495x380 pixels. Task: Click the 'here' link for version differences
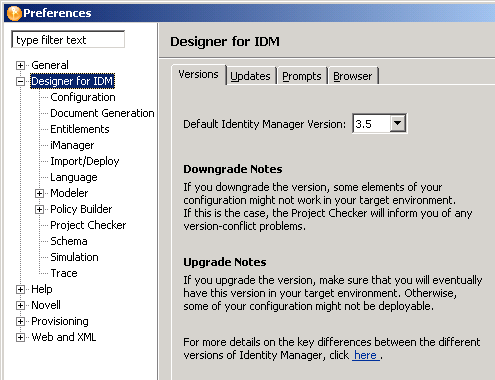pyautogui.click(x=366, y=355)
